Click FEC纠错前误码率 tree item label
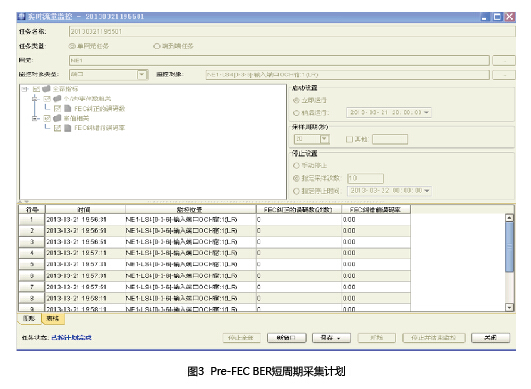The image size is (531, 389). click(x=100, y=128)
